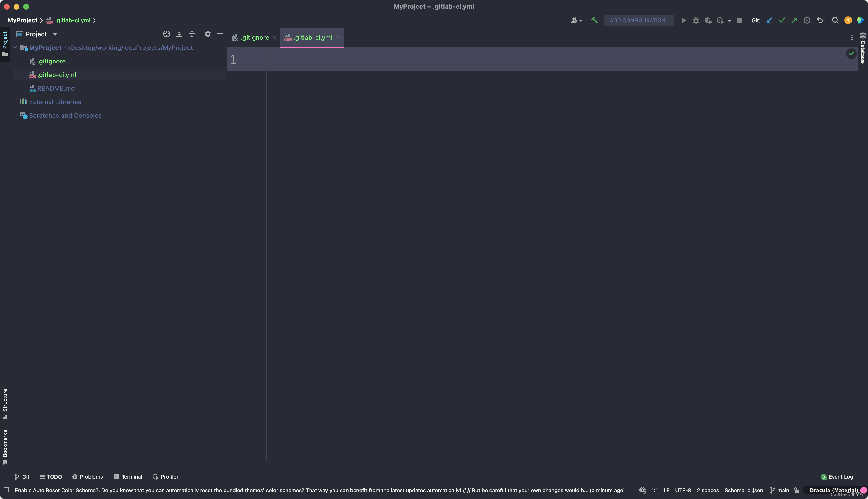The image size is (868, 499).
Task: Select External Libraries node
Action: coord(55,102)
